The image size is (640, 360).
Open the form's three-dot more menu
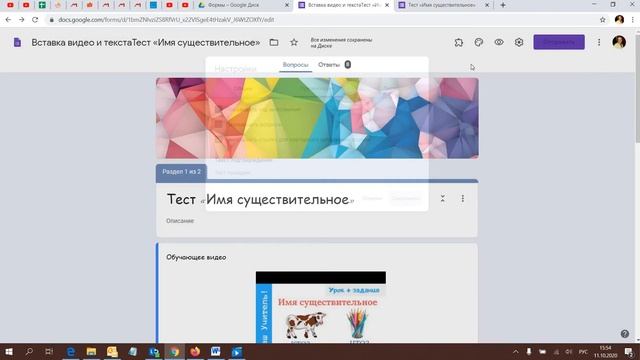tap(599, 42)
